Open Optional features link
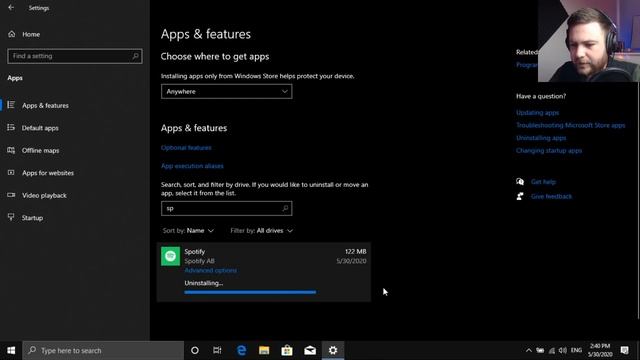The image size is (640, 360). (186, 148)
